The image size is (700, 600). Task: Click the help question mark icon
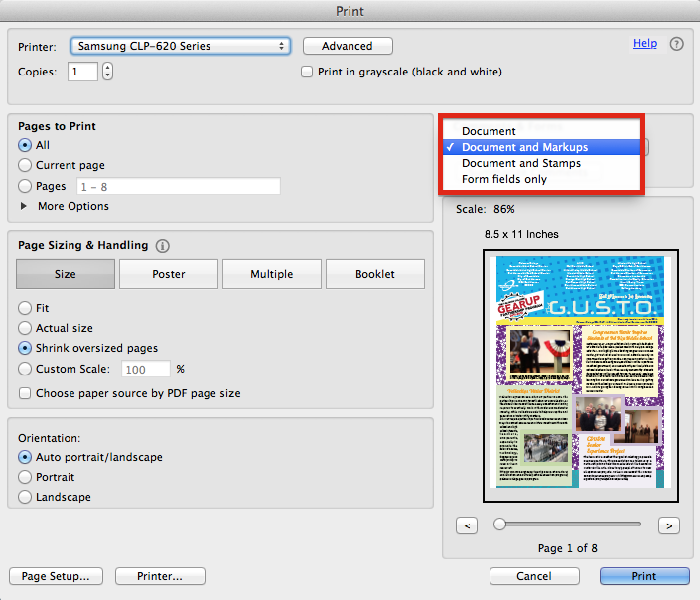coord(676,44)
